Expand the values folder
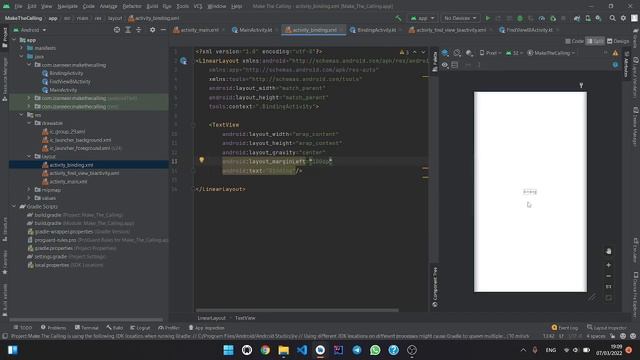The width and height of the screenshot is (640, 360). (29, 198)
